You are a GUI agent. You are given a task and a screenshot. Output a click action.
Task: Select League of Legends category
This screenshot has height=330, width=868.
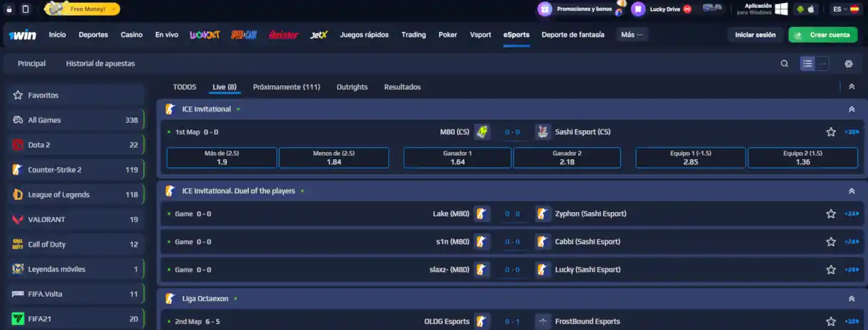(x=76, y=195)
